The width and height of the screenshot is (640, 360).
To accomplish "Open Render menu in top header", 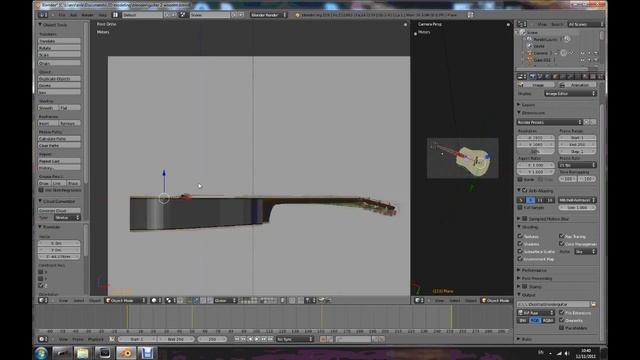I will click(x=87, y=15).
